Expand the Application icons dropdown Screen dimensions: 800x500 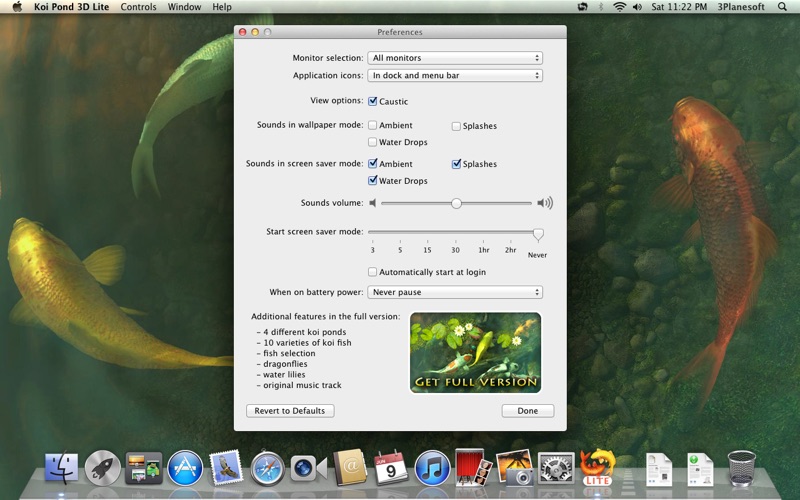tap(455, 75)
